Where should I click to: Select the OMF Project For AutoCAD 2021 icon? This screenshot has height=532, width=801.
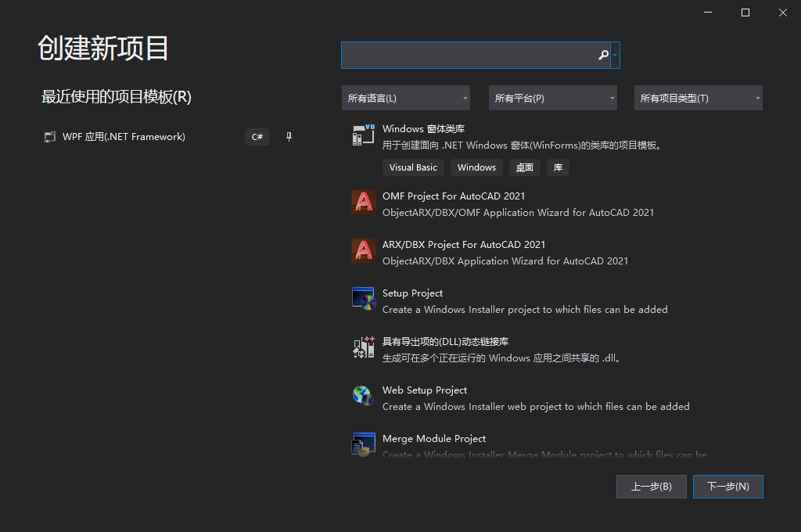coord(363,203)
